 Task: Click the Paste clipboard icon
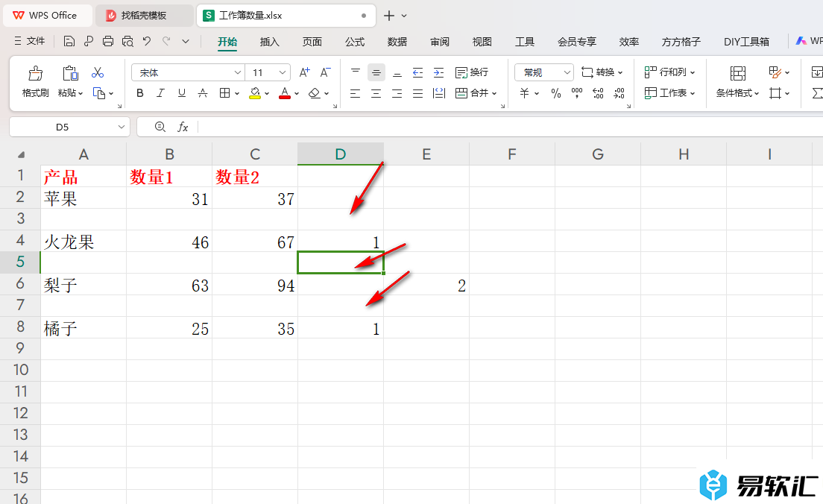(70, 74)
